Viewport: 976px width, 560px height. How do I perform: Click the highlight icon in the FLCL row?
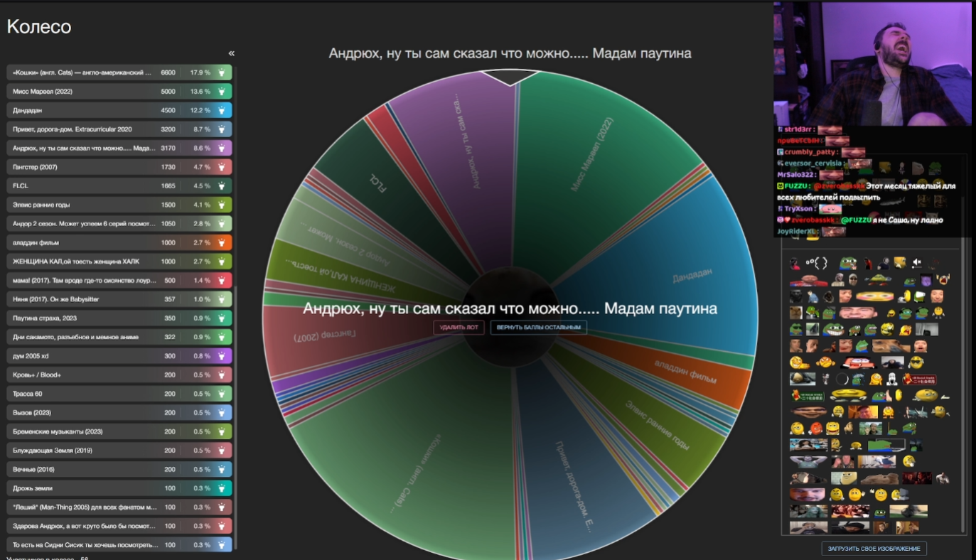point(222,185)
